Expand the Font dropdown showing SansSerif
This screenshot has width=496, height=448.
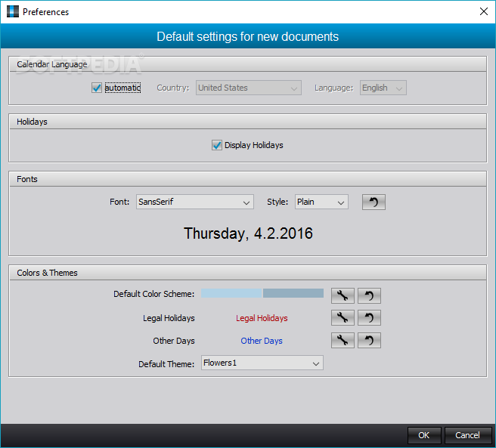195,202
